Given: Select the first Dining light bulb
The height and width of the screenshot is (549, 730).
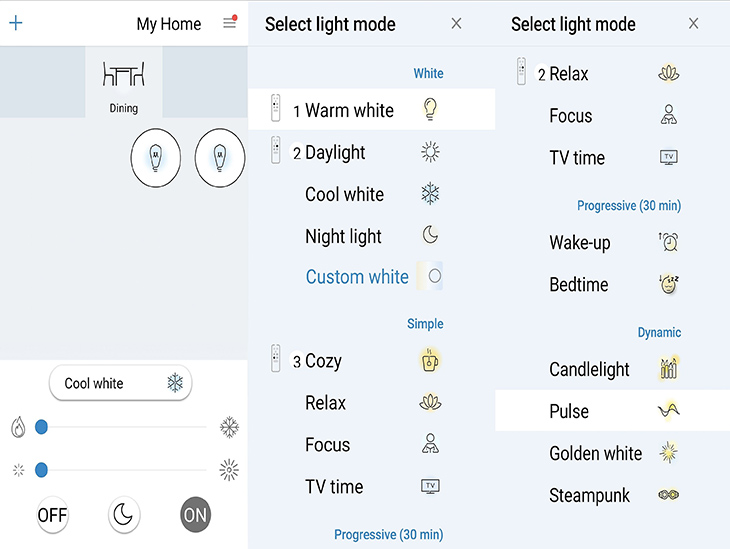Looking at the screenshot, I should pos(155,158).
